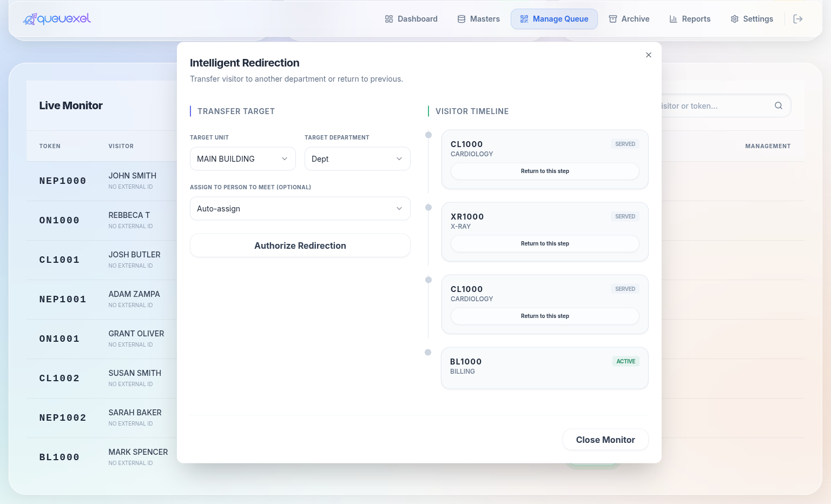Click the Archive box icon
This screenshot has height=504, width=831.
pyautogui.click(x=613, y=19)
